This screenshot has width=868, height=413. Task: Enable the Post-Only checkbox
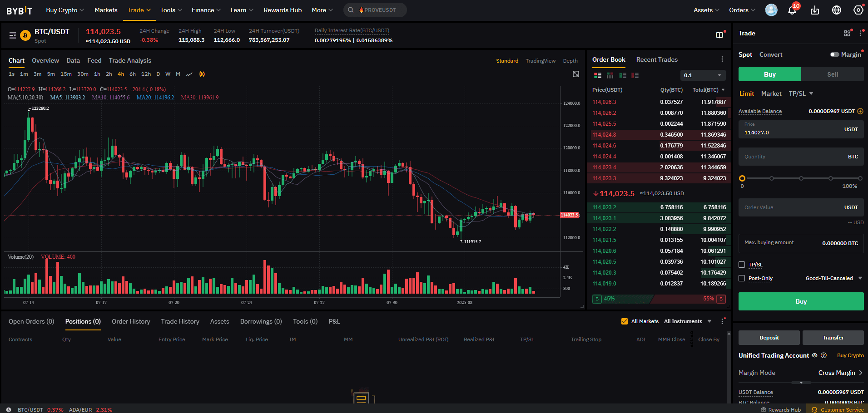[742, 278]
